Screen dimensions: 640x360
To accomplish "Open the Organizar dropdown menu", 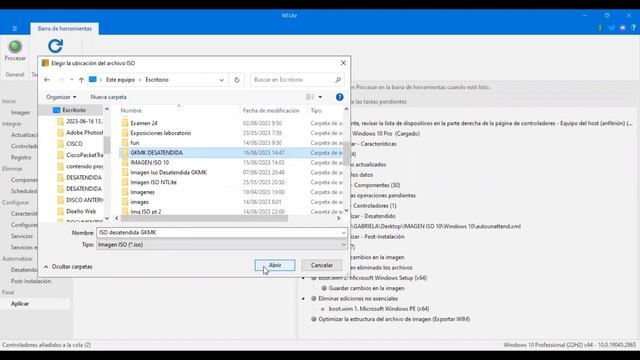I will 61,97.
